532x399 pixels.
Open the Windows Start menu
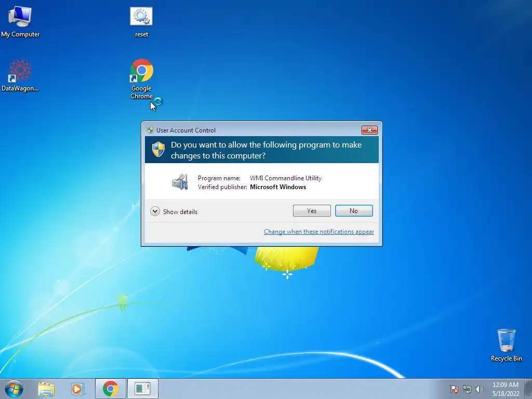pyautogui.click(x=14, y=389)
